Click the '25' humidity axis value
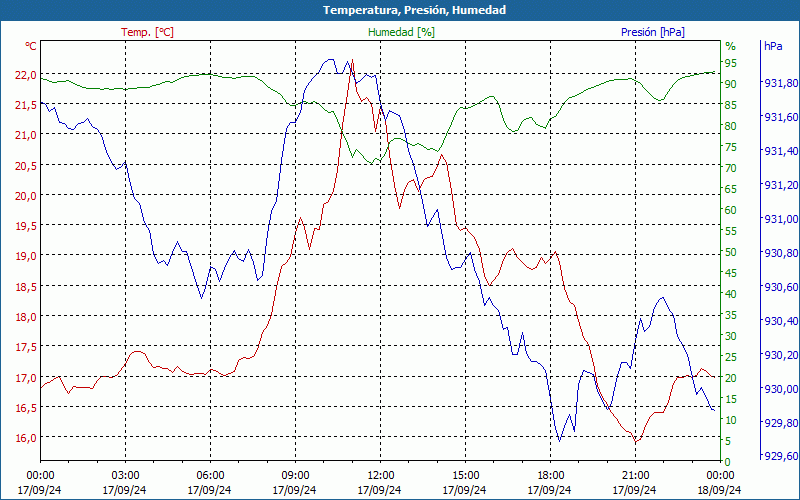Viewport: 800px width, 500px height. 731,357
